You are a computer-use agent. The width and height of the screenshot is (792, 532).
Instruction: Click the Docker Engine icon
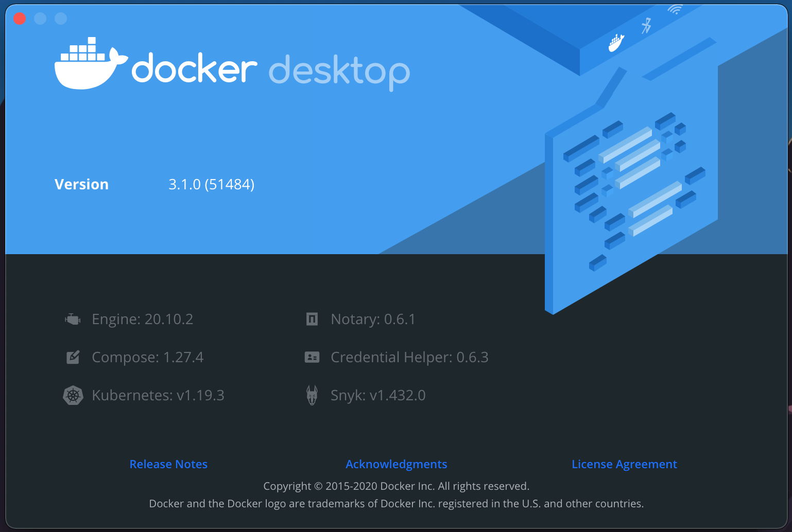coord(73,318)
